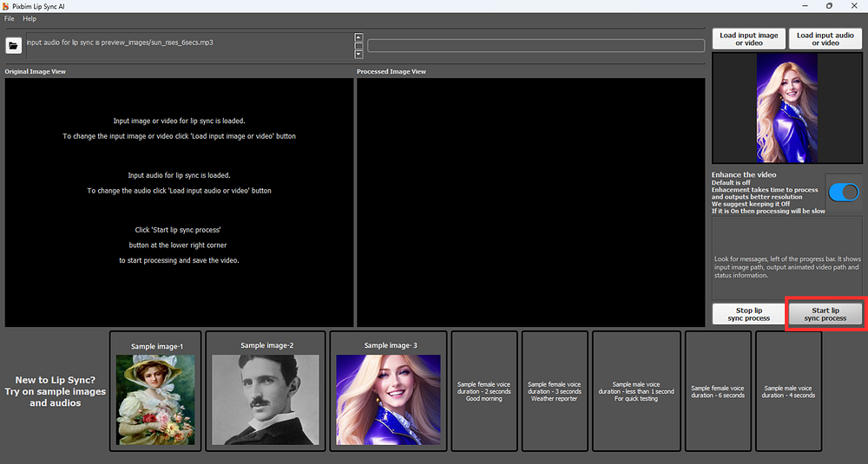This screenshot has height=464, width=868.
Task: Click the progress bar beside message box
Action: (536, 45)
